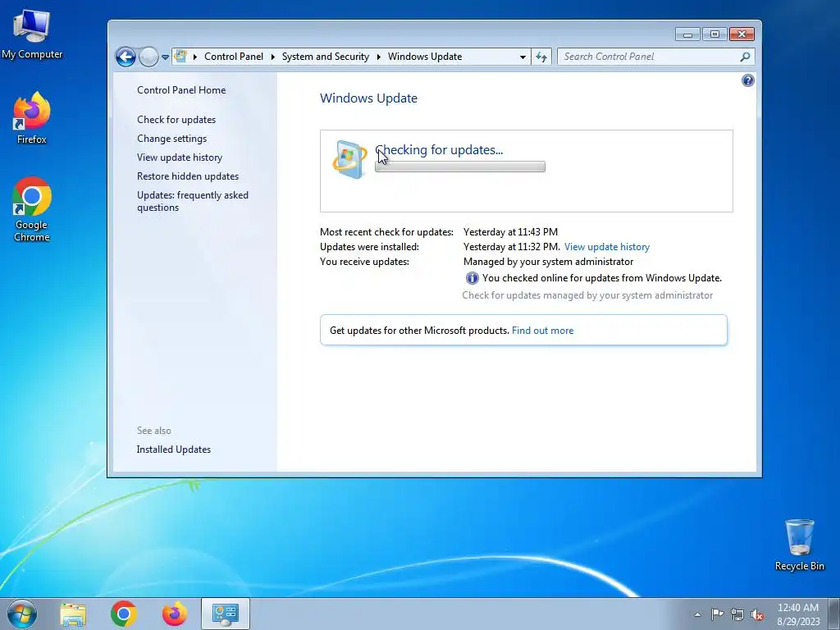Select Control Panel breadcrumb
This screenshot has height=630, width=840.
[x=234, y=57]
